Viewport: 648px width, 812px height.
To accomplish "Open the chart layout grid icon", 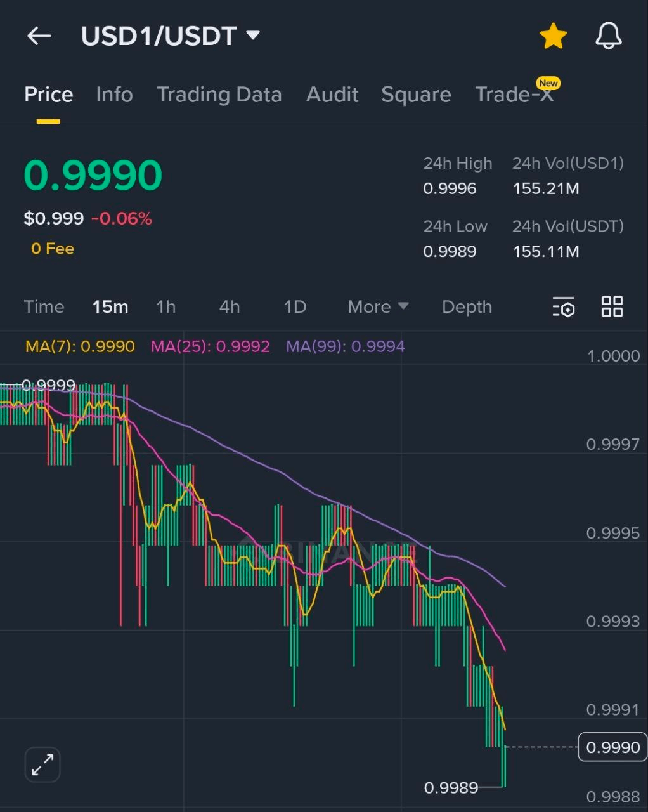I will point(611,306).
